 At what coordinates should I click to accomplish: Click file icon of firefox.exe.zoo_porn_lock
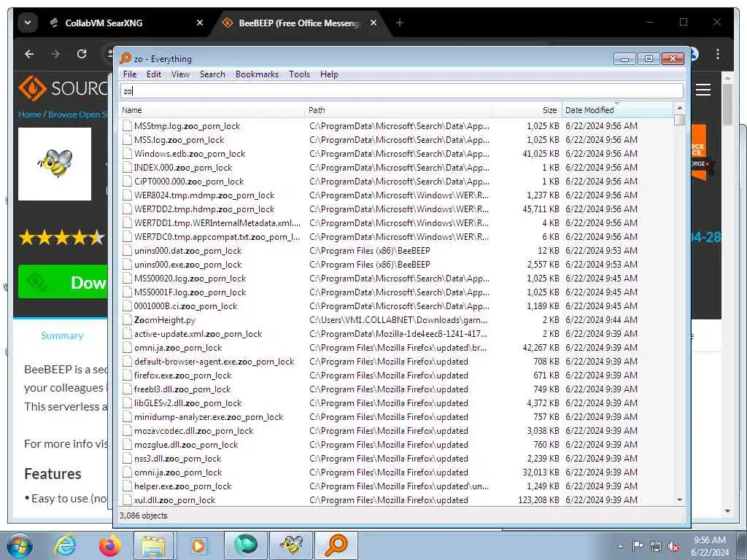coord(127,376)
